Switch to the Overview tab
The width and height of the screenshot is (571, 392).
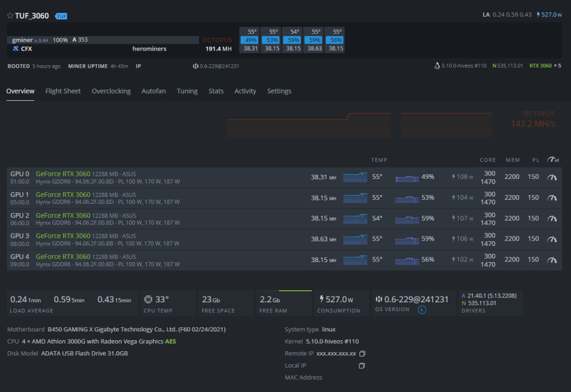click(20, 91)
